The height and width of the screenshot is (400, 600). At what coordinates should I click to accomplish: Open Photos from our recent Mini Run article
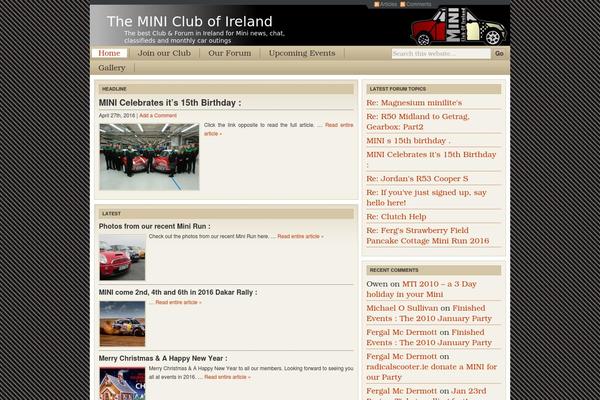tap(154, 227)
